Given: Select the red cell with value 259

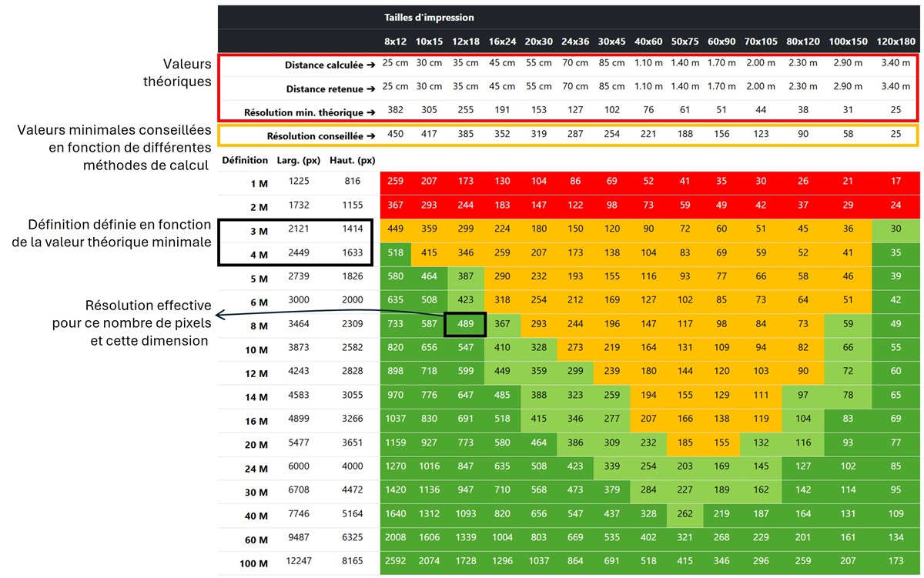Looking at the screenshot, I should coord(396,182).
